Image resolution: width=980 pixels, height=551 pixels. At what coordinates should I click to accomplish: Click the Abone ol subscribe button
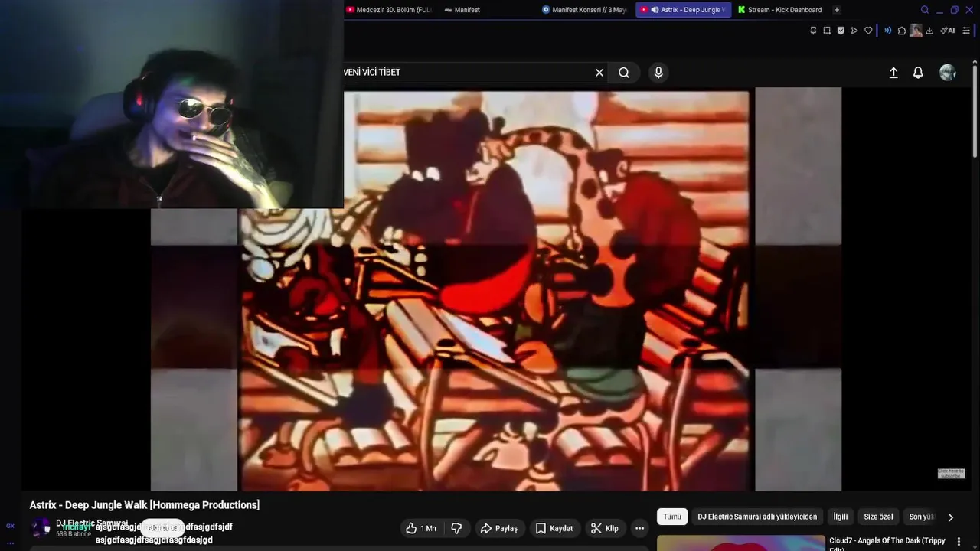[x=163, y=528]
